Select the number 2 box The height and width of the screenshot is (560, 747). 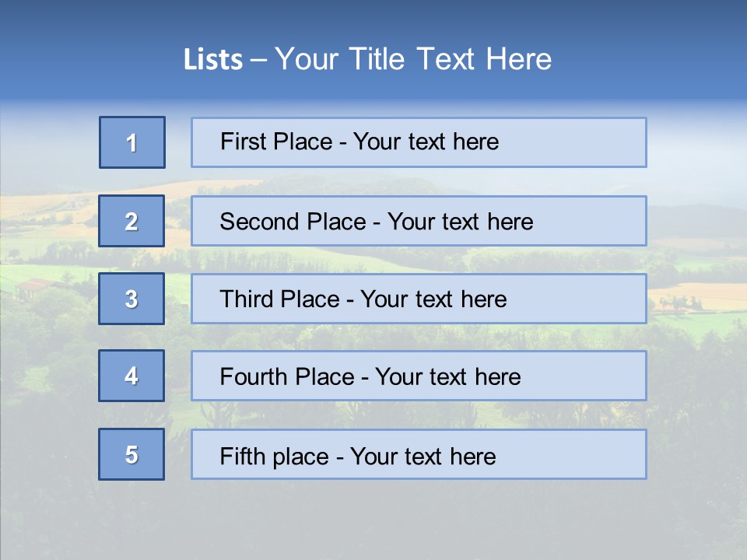click(132, 221)
